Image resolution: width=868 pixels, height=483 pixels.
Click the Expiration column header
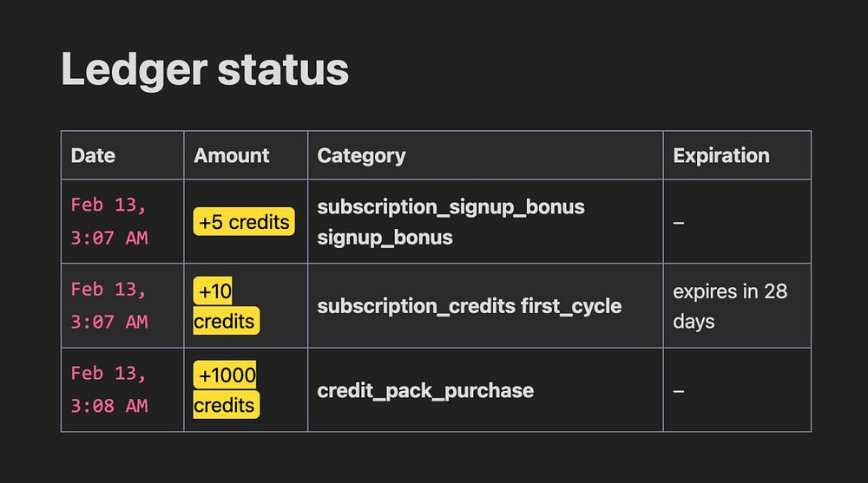pyautogui.click(x=721, y=156)
